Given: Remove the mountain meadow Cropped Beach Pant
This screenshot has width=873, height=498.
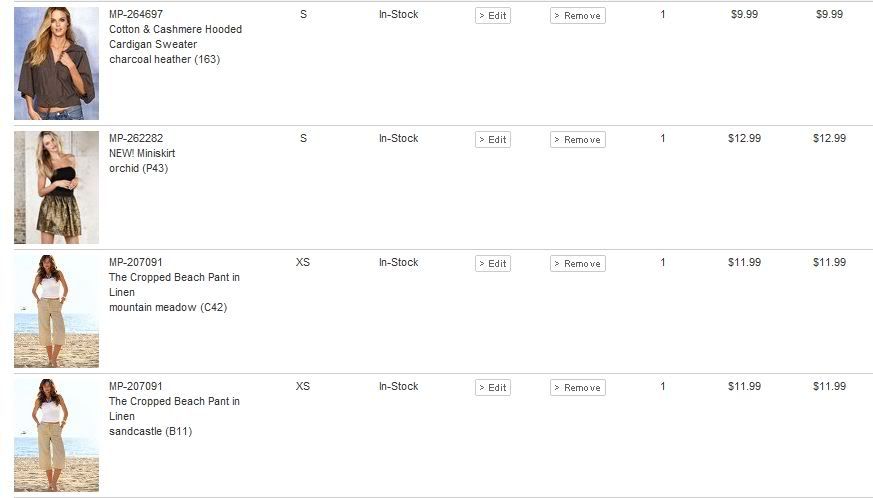Looking at the screenshot, I should coord(577,263).
